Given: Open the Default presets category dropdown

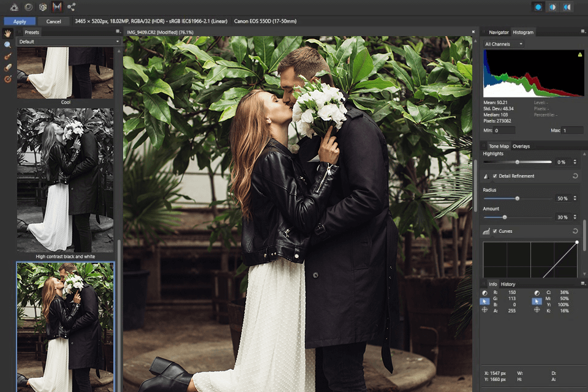Looking at the screenshot, I should click(69, 42).
